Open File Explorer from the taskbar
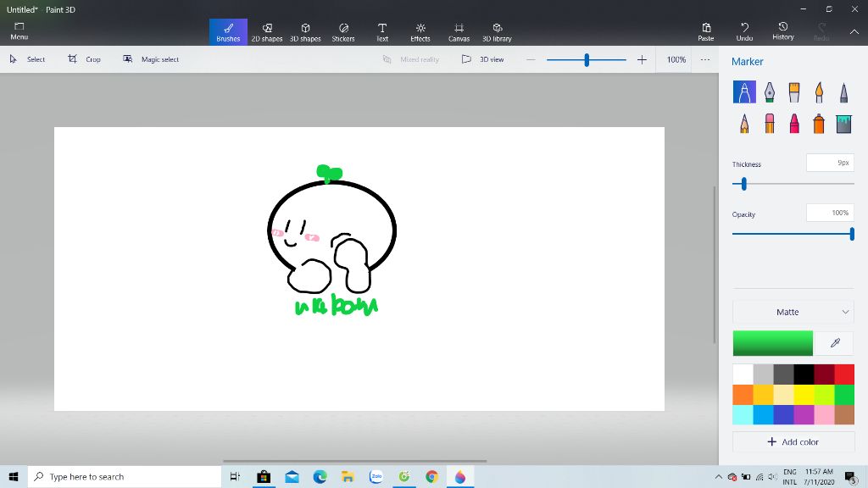Viewport: 868px width, 488px height. point(348,476)
